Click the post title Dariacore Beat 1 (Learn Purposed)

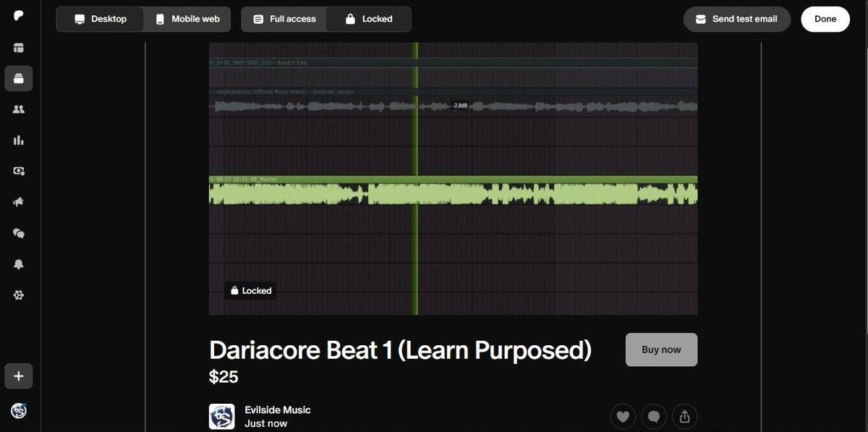[400, 350]
